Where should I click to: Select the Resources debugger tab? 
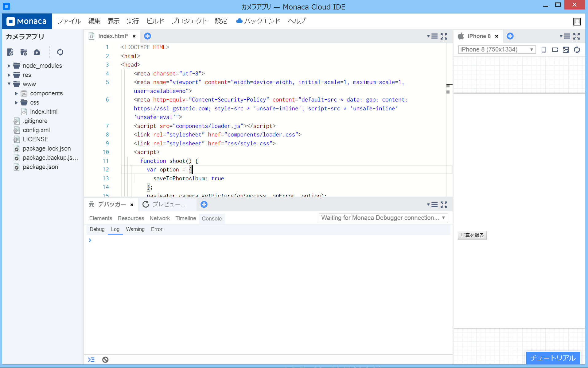click(x=131, y=218)
